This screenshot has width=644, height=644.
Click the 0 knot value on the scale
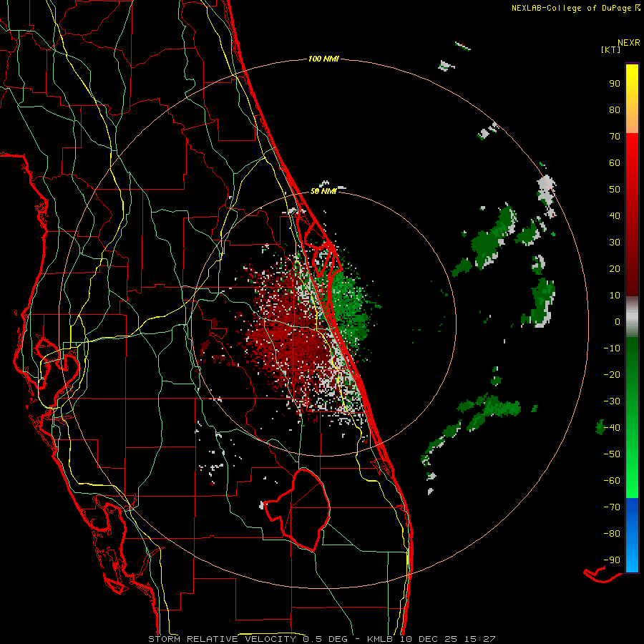(x=618, y=322)
